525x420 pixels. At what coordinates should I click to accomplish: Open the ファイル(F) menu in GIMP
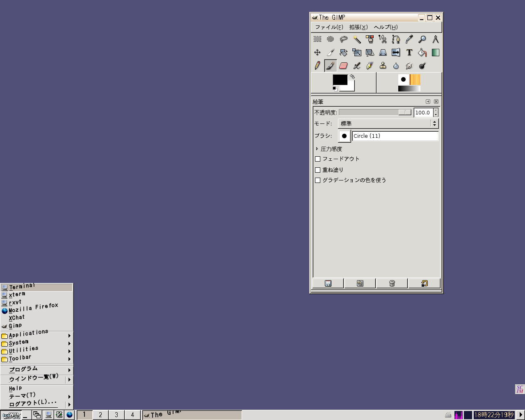click(329, 27)
